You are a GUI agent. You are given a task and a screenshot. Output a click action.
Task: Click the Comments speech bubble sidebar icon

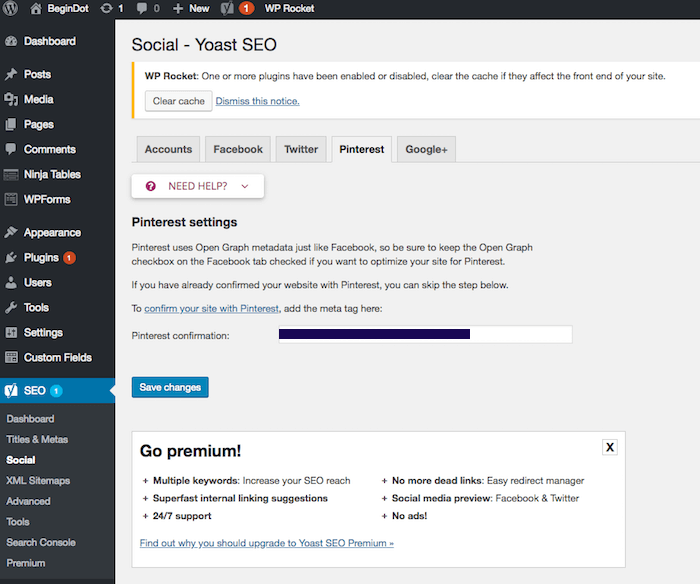11,149
